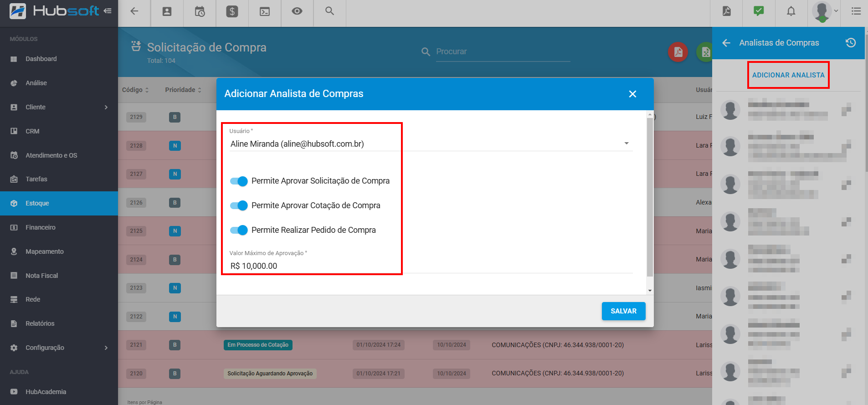This screenshot has height=405, width=868.
Task: Click the dialog vertical scrollbar
Action: [650, 197]
